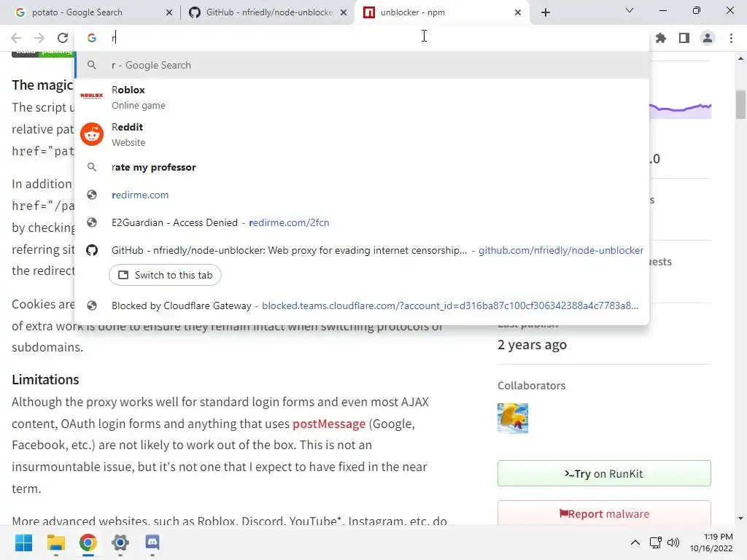The image size is (747, 560).
Task: Show hidden system tray icons
Action: click(635, 542)
